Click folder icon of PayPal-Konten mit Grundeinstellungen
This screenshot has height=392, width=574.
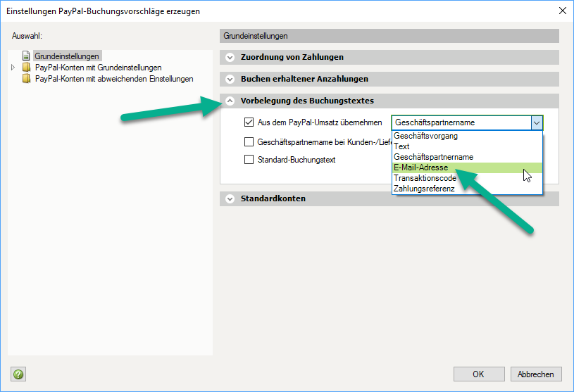pyautogui.click(x=26, y=68)
